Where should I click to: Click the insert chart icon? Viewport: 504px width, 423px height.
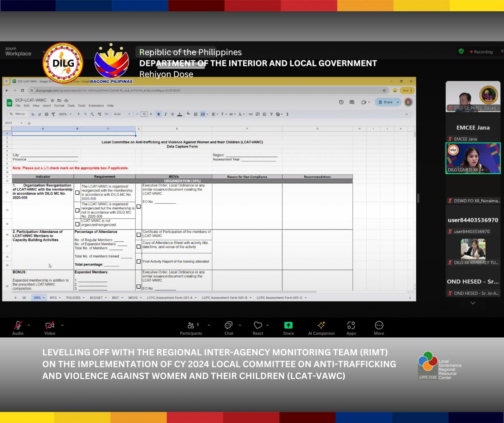[265, 114]
